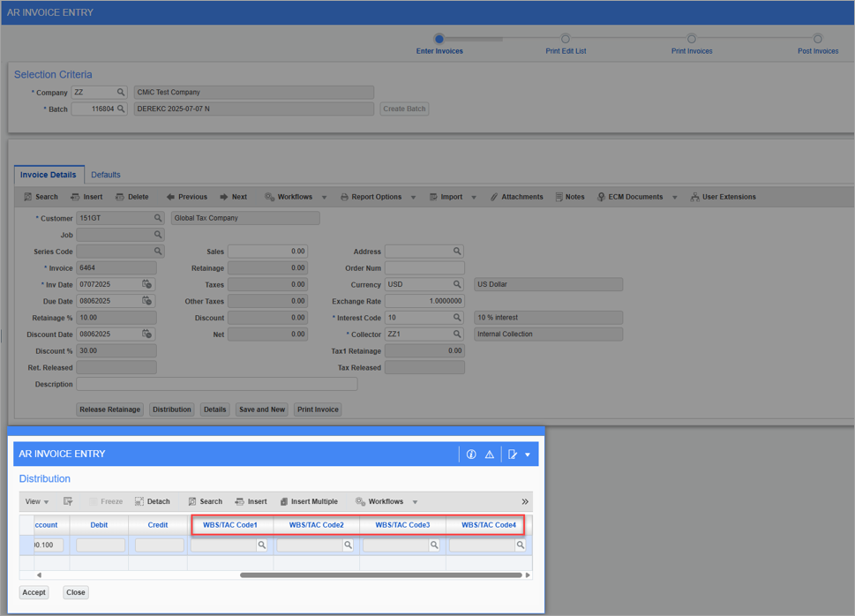
Task: Open Company lookup magnifier icon
Action: [121, 92]
